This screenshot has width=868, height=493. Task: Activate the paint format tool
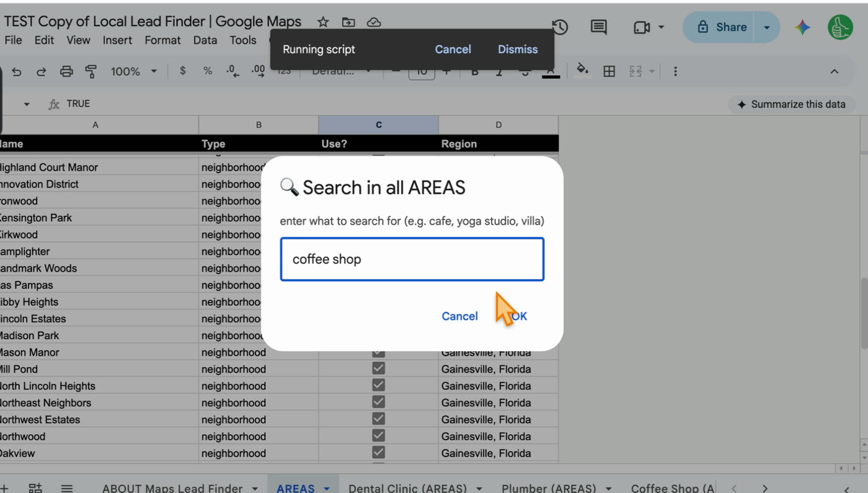pos(91,71)
